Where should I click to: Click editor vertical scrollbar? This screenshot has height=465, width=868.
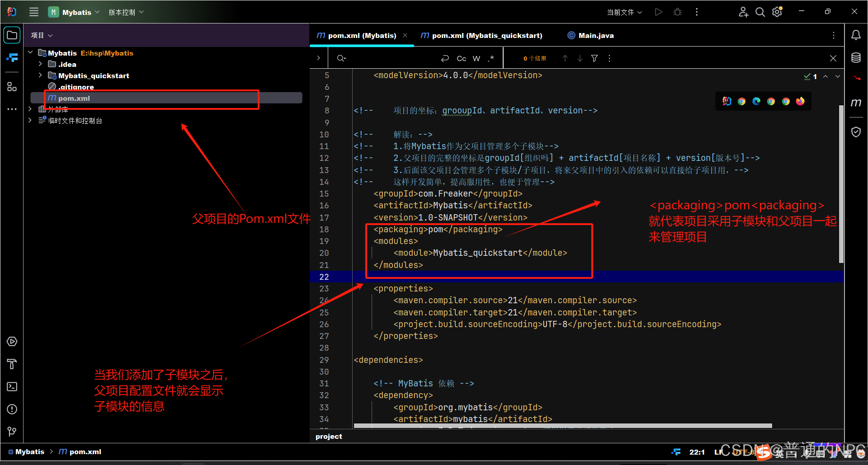[x=841, y=184]
